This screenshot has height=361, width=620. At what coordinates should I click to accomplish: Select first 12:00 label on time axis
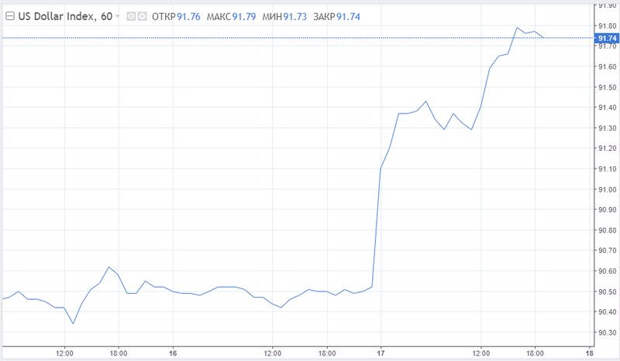(x=64, y=353)
